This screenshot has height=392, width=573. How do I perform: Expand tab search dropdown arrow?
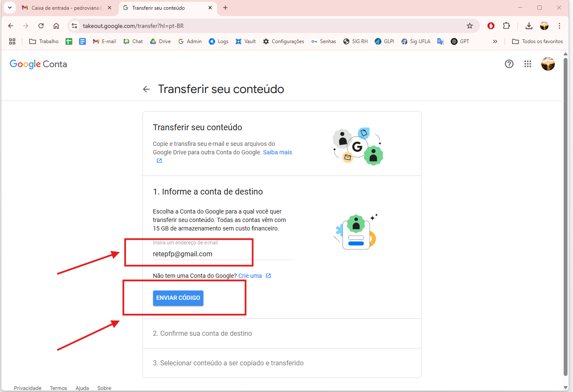pyautogui.click(x=9, y=8)
